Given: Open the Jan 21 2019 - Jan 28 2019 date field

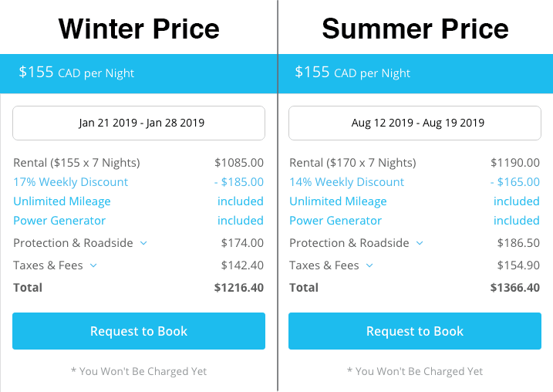Looking at the screenshot, I should pos(139,123).
